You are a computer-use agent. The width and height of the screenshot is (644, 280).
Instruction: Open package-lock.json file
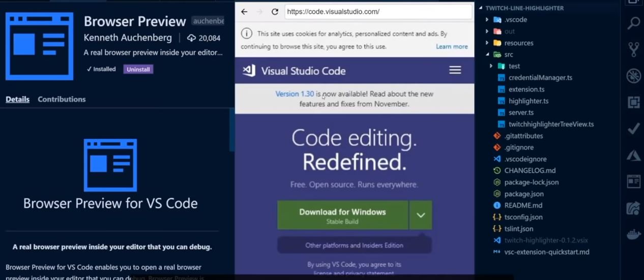click(532, 182)
